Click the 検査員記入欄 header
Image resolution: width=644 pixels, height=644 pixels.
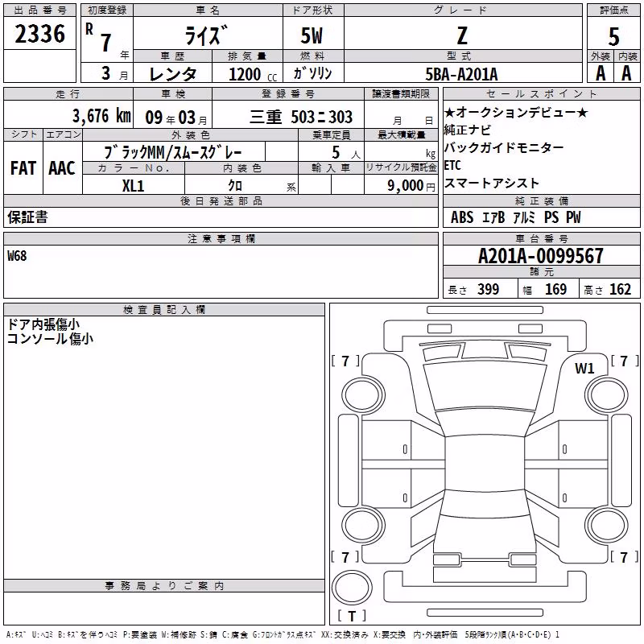click(164, 310)
